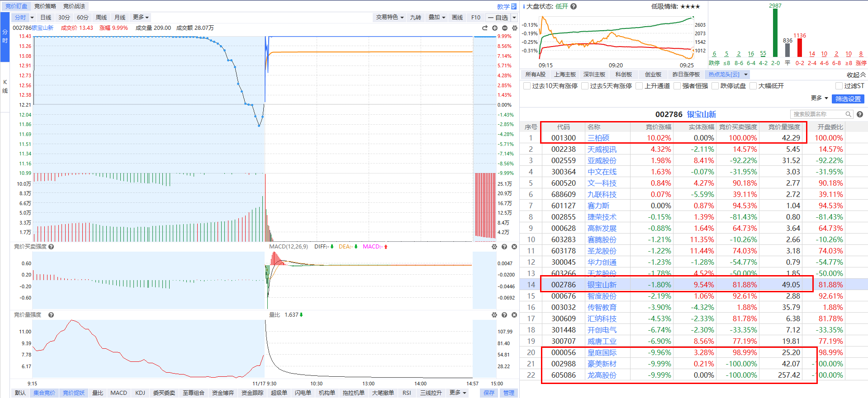Screen dimensions: 868x398
Task: Zoom out the chart with minus icon
Action: (505, 28)
